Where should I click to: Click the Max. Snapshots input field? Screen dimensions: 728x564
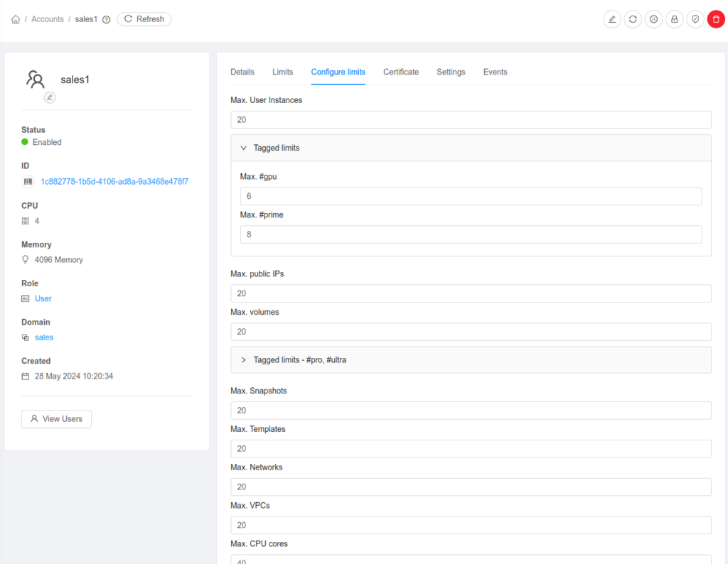click(471, 411)
